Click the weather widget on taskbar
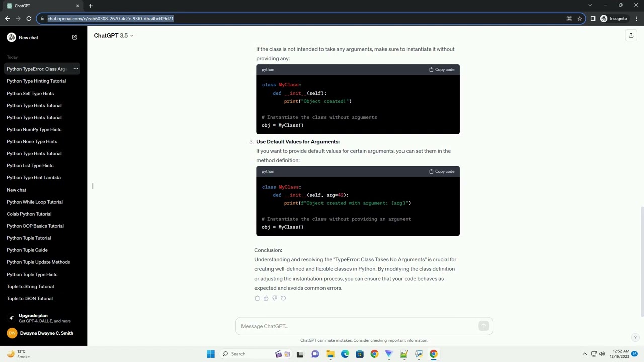This screenshot has height=362, width=644. coord(17,354)
